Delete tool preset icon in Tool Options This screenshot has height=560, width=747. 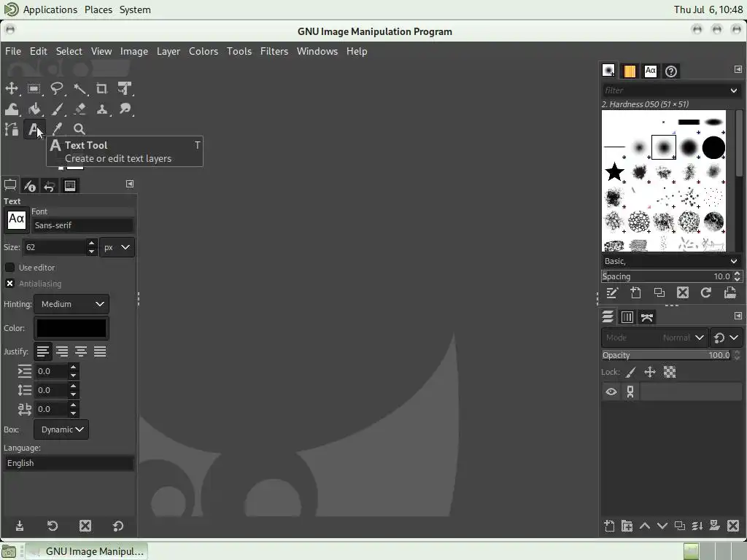click(85, 526)
